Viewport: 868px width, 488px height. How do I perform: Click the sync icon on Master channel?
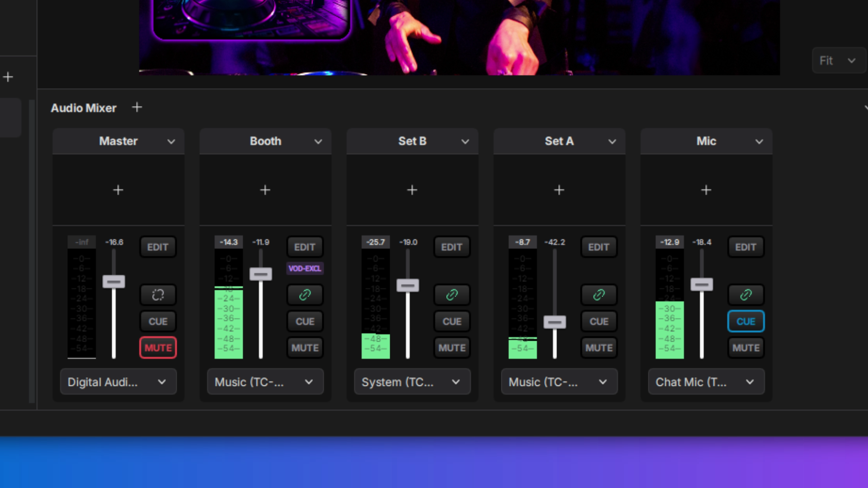pyautogui.click(x=158, y=295)
